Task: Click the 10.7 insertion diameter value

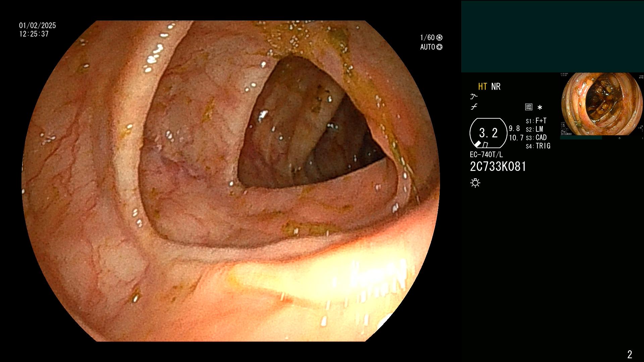Action: pos(516,138)
